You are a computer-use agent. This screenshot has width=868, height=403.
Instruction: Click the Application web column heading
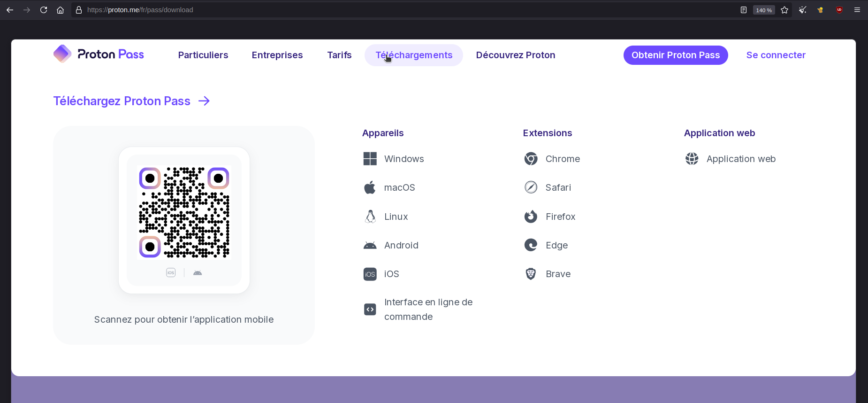719,133
